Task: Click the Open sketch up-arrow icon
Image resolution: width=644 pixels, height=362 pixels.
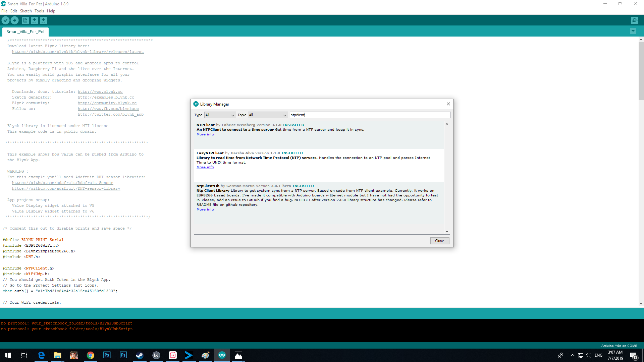Action: tap(34, 20)
